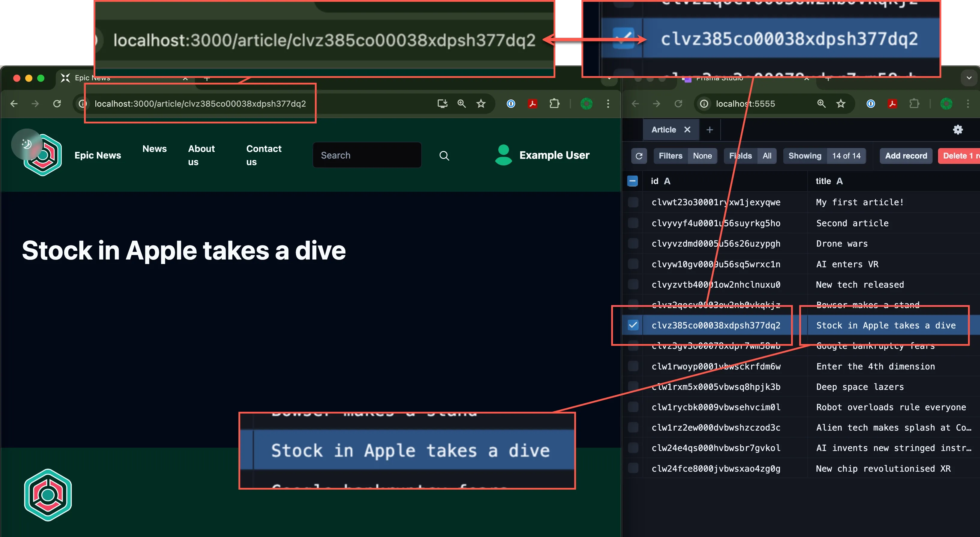The width and height of the screenshot is (980, 537).
Task: Uncheck the Stock in Apple takes a dive row
Action: [633, 325]
